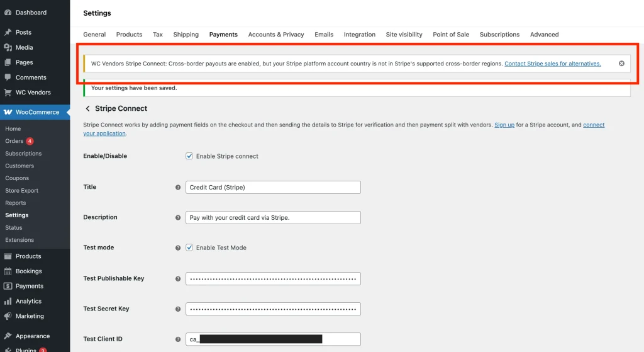This screenshot has height=352, width=644.
Task: Click the Sign up link
Action: (504, 125)
